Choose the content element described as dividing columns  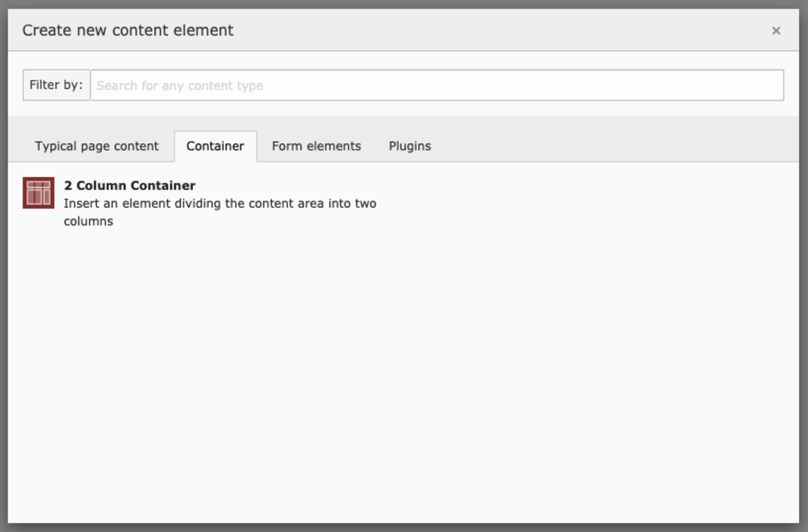click(220, 203)
